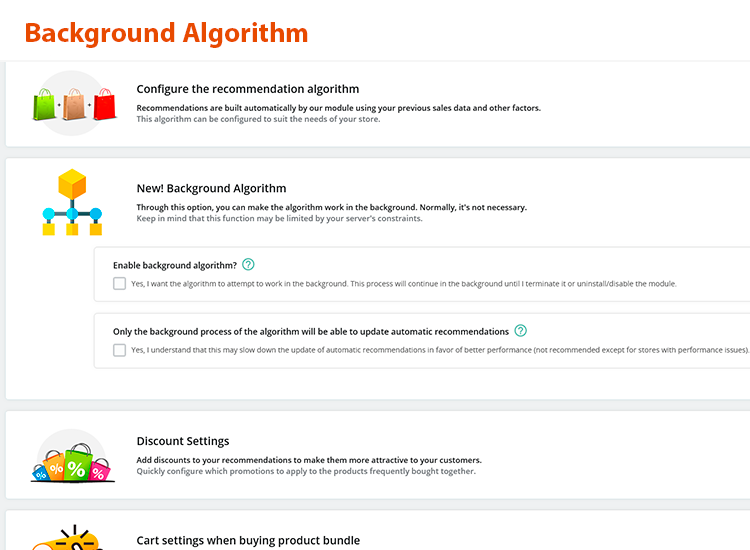Image resolution: width=750 pixels, height=550 pixels.
Task: Check the background-process-only update option
Action: point(120,350)
